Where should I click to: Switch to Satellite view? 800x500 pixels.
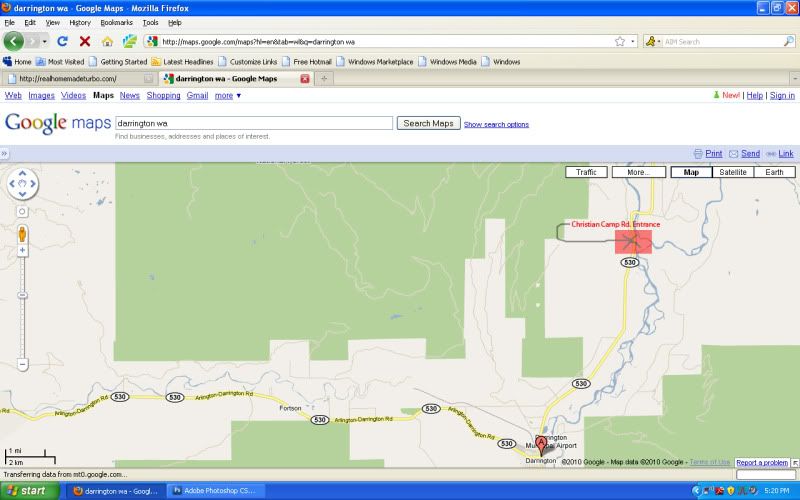tap(733, 172)
